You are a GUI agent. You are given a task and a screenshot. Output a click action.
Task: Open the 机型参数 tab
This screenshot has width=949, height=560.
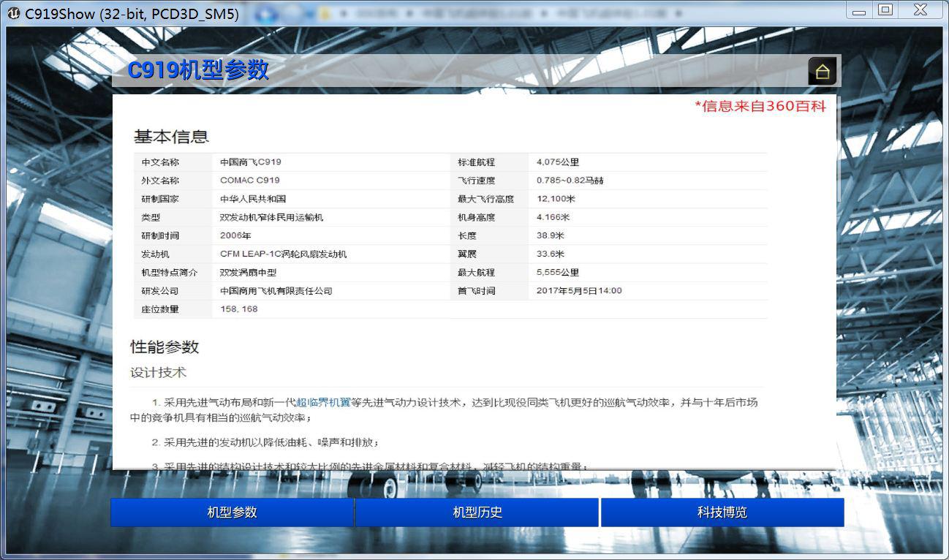coord(232,512)
